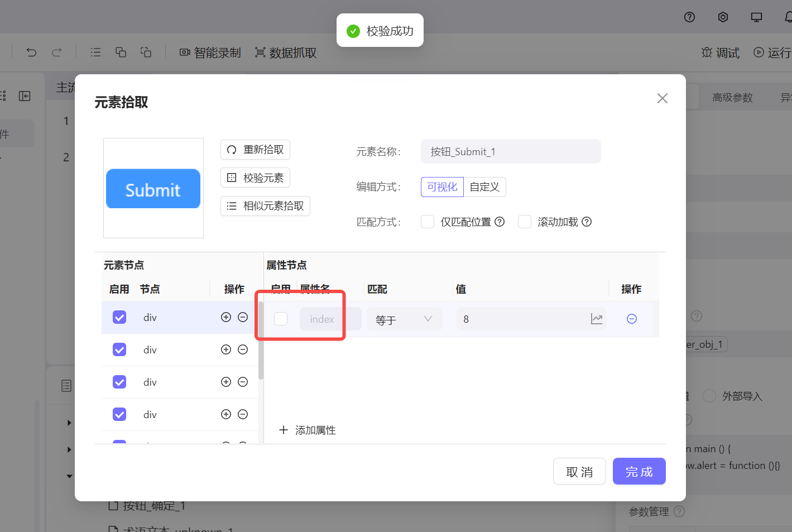Enable the index attribute checkbox
Screen dimensions: 792x532
[x=281, y=318]
